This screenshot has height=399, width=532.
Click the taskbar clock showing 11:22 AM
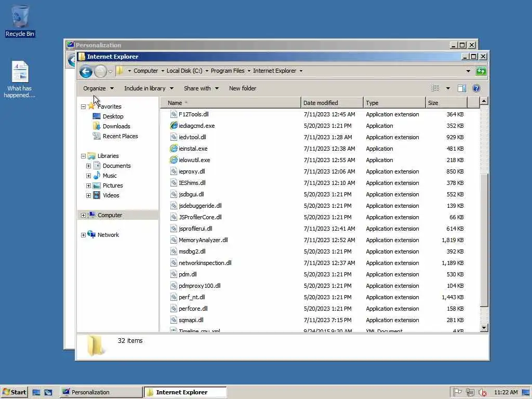tap(506, 392)
